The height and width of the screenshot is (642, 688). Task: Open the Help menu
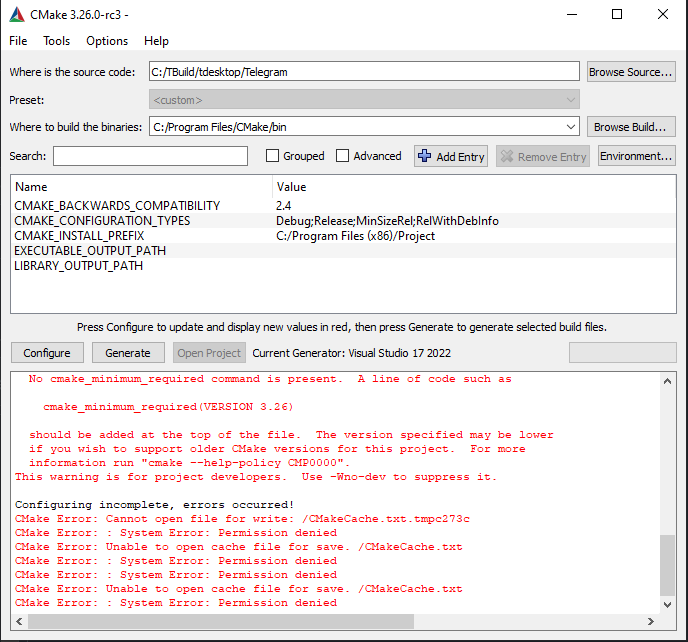click(156, 41)
